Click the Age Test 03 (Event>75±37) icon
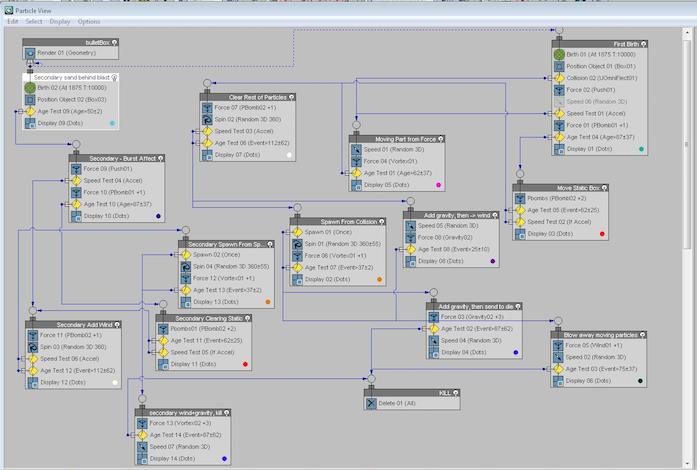The height and width of the screenshot is (470, 697). [558, 369]
